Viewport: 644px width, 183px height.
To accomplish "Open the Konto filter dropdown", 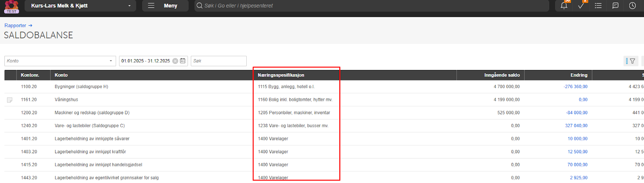I will (60, 61).
